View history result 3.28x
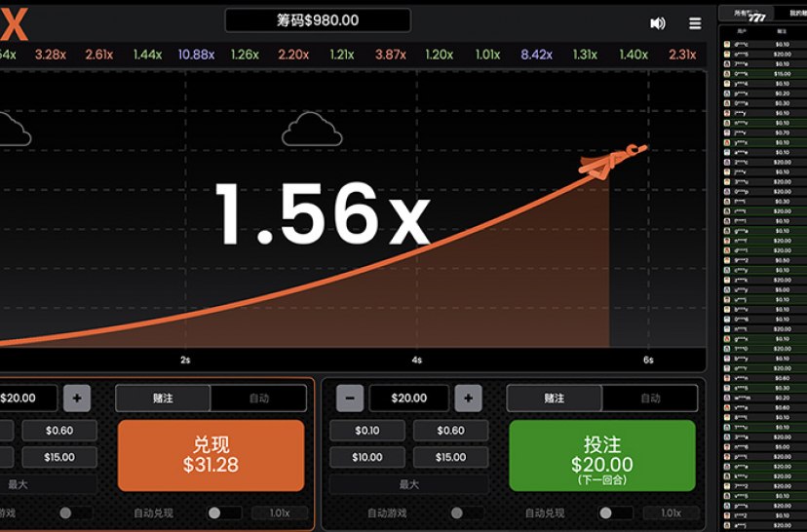Screen dimensions: 807x532 point(51,55)
